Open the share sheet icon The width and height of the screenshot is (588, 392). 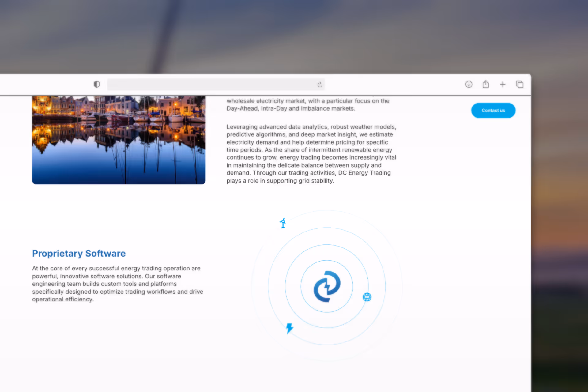(486, 84)
